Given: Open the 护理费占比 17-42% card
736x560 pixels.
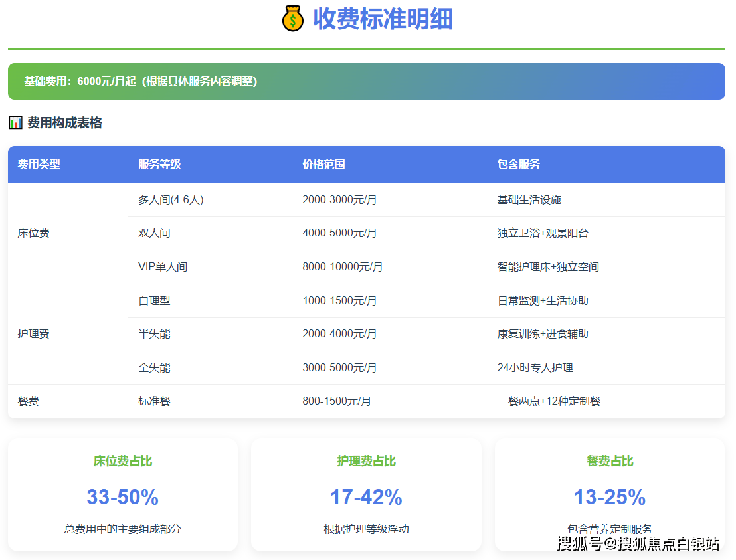Looking at the screenshot, I should point(366,495).
